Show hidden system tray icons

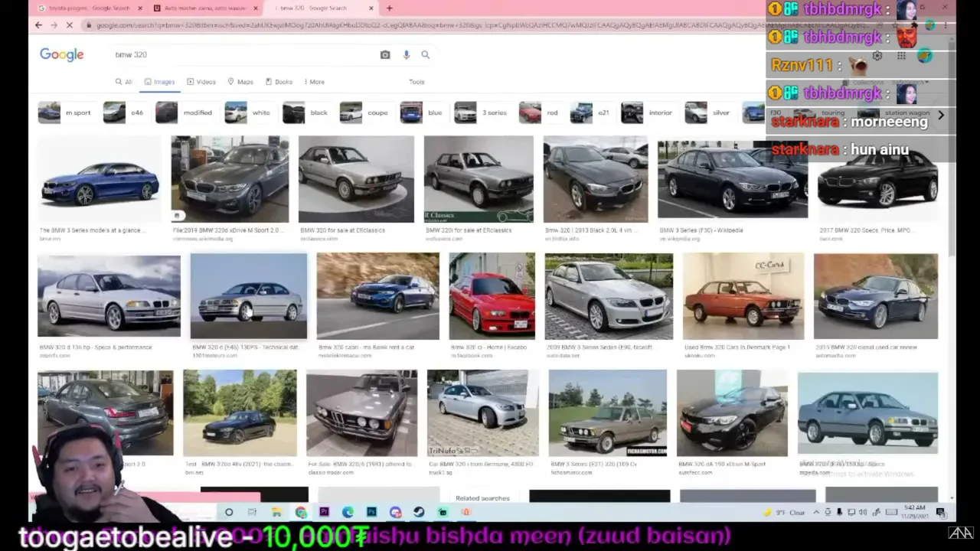[x=816, y=512]
